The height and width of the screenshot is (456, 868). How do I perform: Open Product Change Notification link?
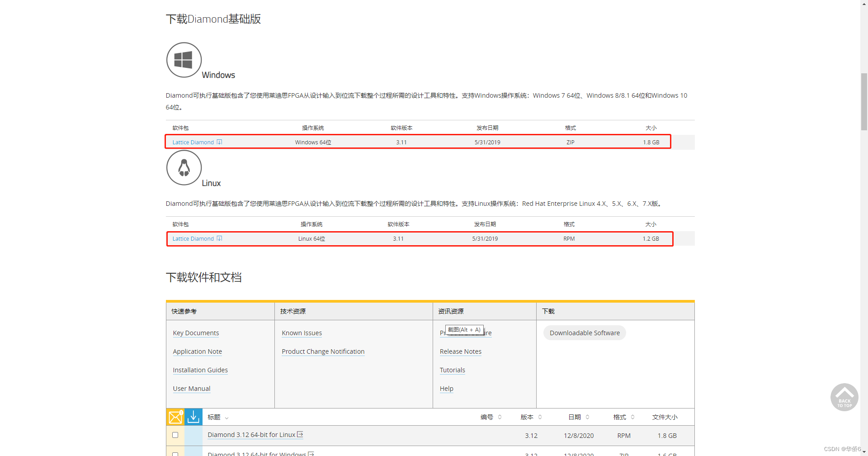point(323,351)
